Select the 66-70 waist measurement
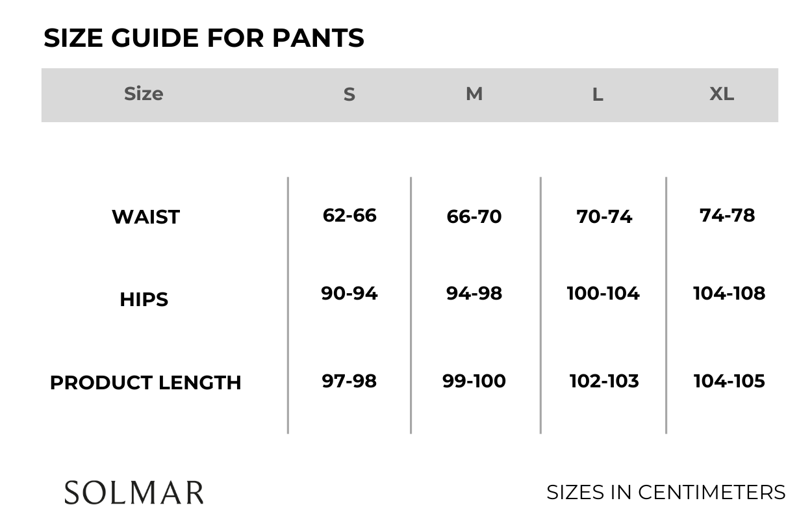 (474, 216)
